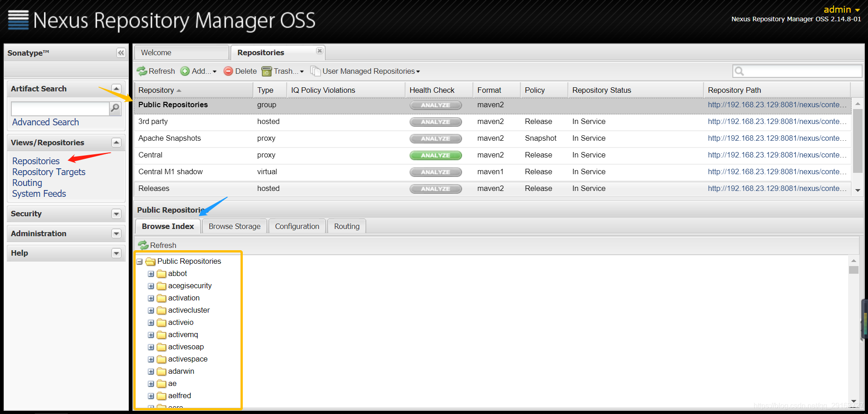Viewport: 868px width, 414px height.
Task: Click ANALYZE button for Central repository
Action: coord(435,155)
